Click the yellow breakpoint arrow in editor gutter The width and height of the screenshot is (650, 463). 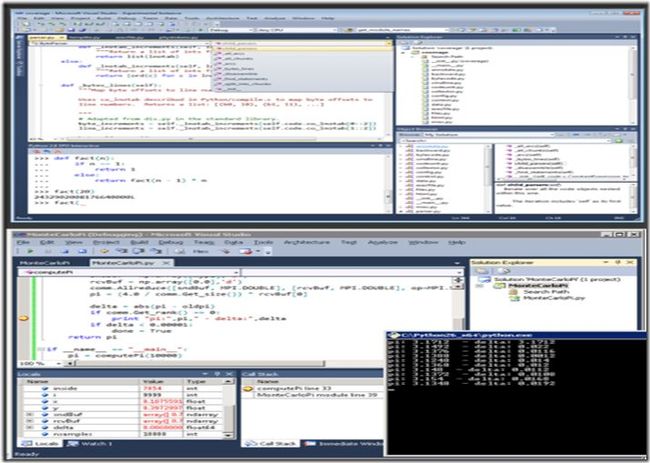coord(24,318)
